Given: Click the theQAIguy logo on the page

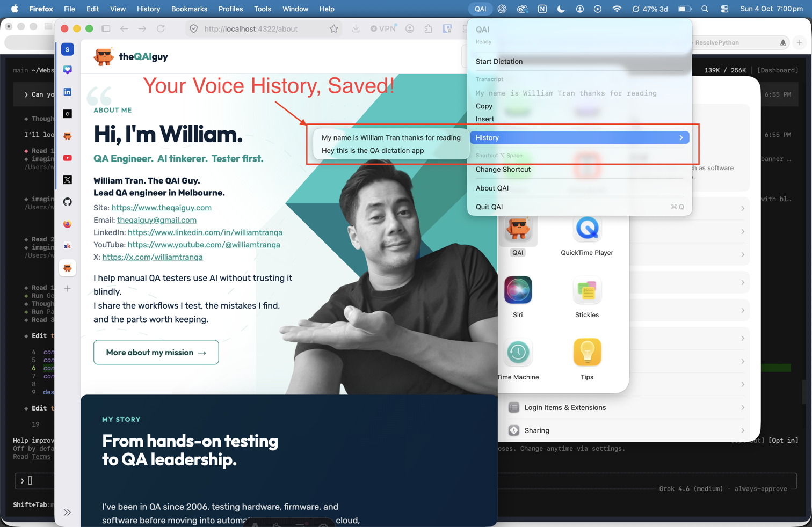Looking at the screenshot, I should (130, 56).
